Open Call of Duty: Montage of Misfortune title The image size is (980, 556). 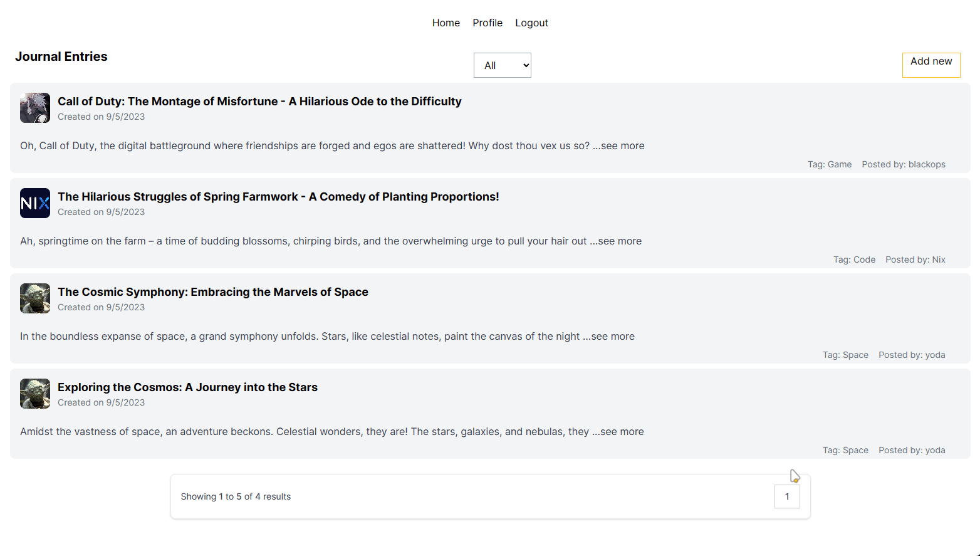pyautogui.click(x=259, y=102)
